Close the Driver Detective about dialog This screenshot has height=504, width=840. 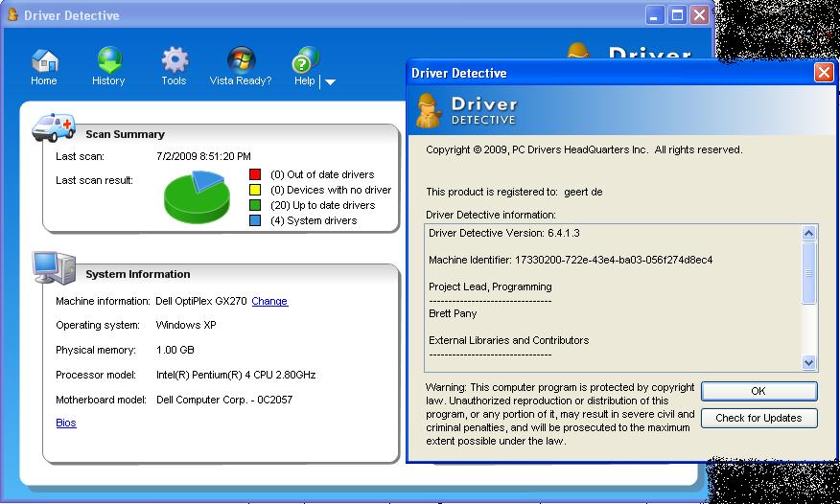(824, 72)
